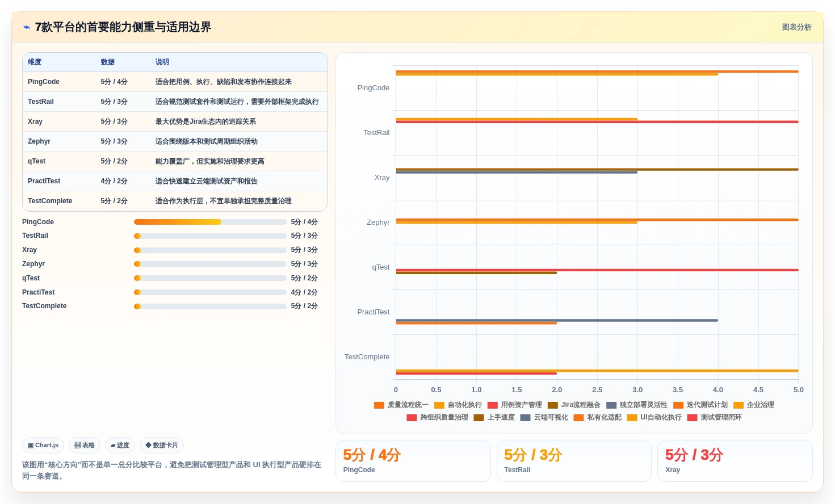Click the Zephyr progress bar
The image size is (835, 504).
pyautogui.click(x=210, y=264)
